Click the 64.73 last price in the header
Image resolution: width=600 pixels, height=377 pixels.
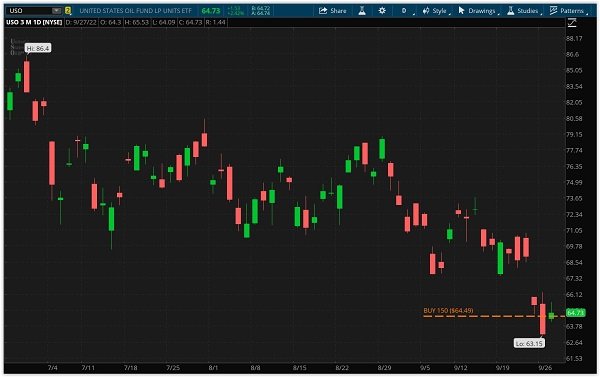point(211,11)
